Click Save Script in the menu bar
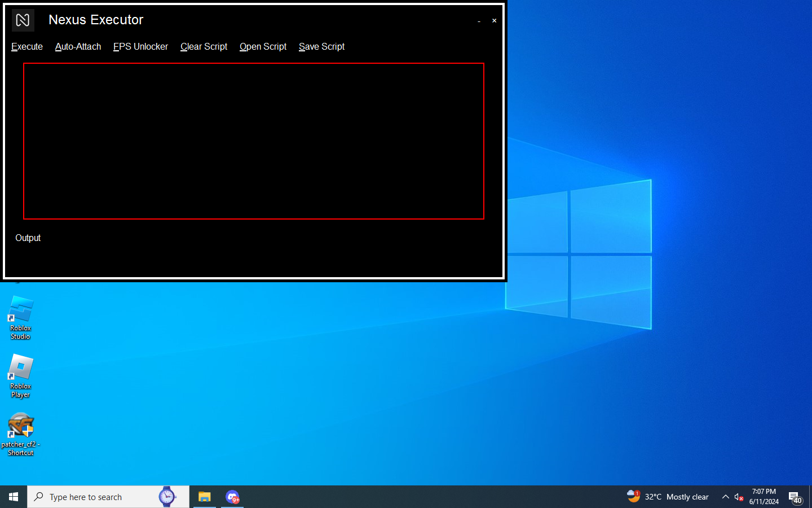812x508 pixels. point(321,47)
